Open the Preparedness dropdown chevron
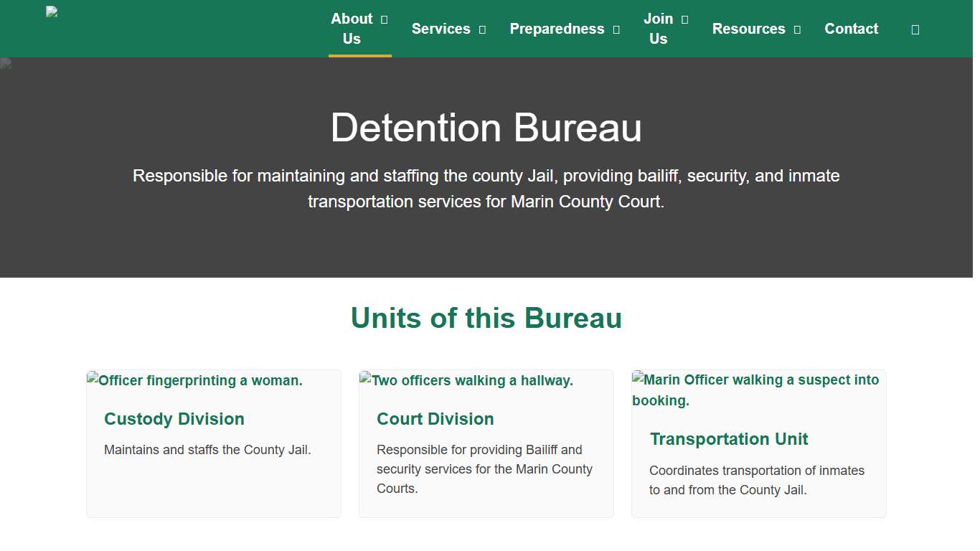 pos(616,29)
